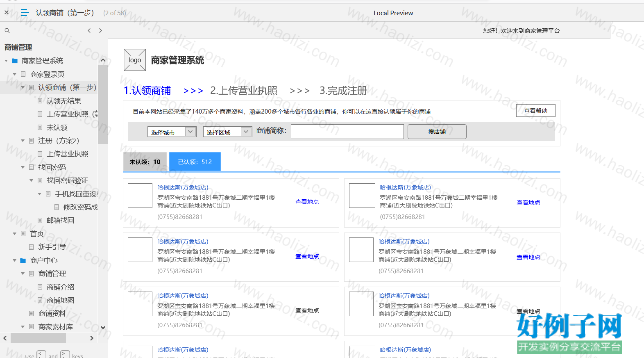Click 查看地点 link in second right card
The image size is (644, 358).
(528, 257)
